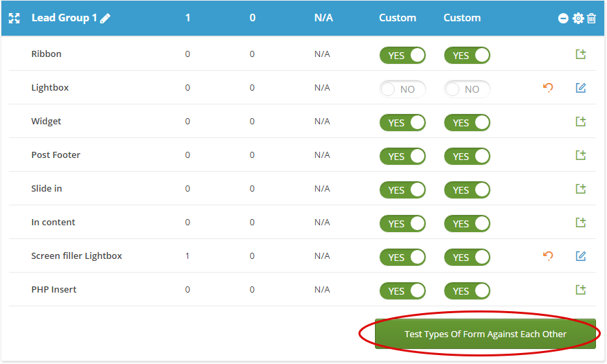
Task: Toggle second YES switch in PHP Insert row
Action: point(467,291)
